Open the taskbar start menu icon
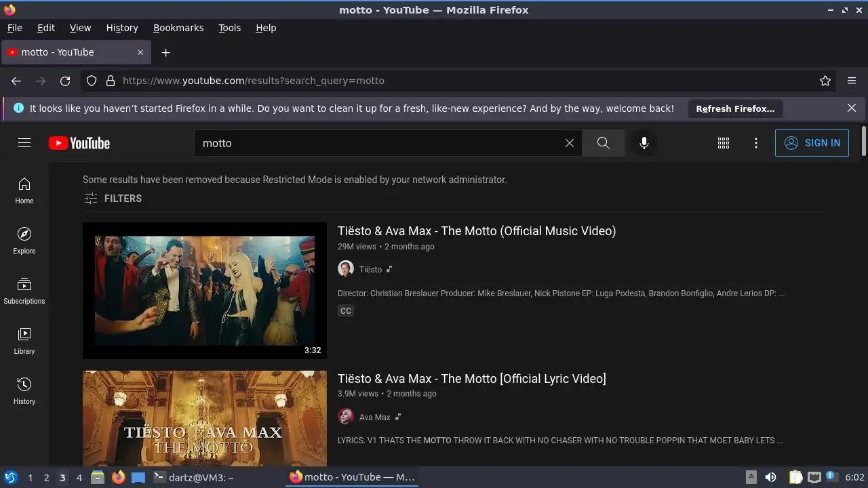The image size is (868, 488). pyautogui.click(x=10, y=477)
